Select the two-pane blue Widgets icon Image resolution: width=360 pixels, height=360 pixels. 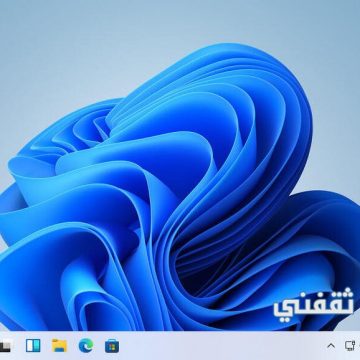pos(33,345)
